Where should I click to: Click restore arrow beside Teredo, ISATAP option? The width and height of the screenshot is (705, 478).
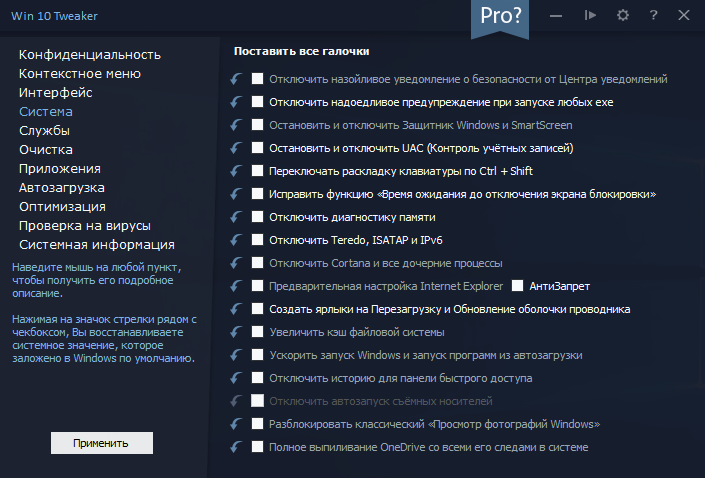(236, 240)
